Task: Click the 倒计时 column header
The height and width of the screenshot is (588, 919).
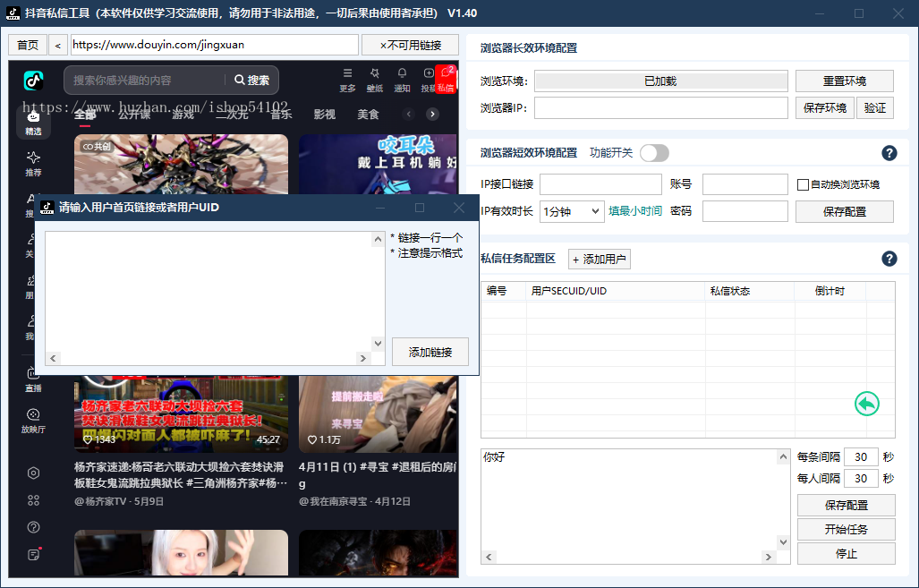Action: point(830,291)
